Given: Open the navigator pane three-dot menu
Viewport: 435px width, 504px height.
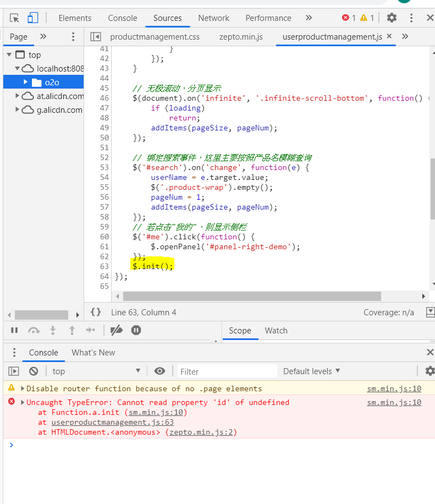Looking at the screenshot, I should (73, 37).
